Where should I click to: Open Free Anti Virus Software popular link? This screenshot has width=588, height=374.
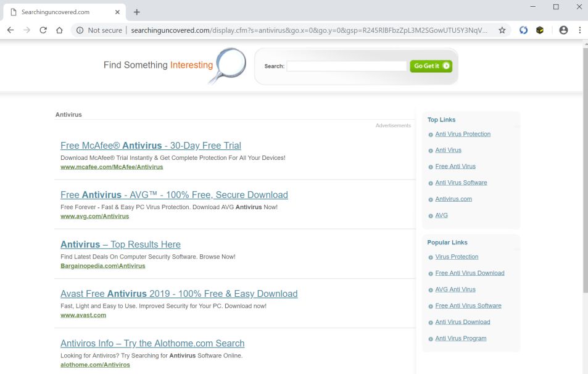point(468,305)
